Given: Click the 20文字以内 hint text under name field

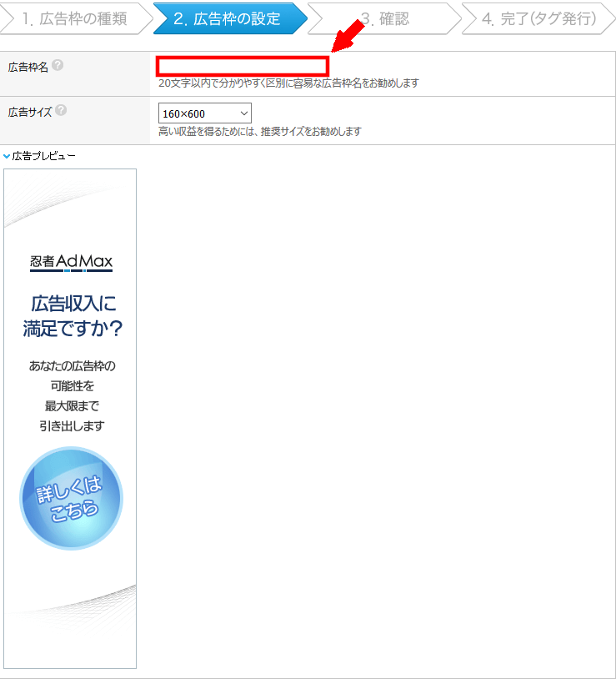Looking at the screenshot, I should 288,83.
